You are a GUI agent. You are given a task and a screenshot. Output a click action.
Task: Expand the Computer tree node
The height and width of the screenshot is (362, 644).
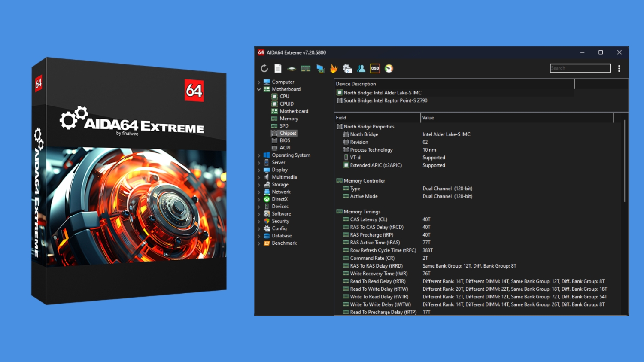pos(259,82)
